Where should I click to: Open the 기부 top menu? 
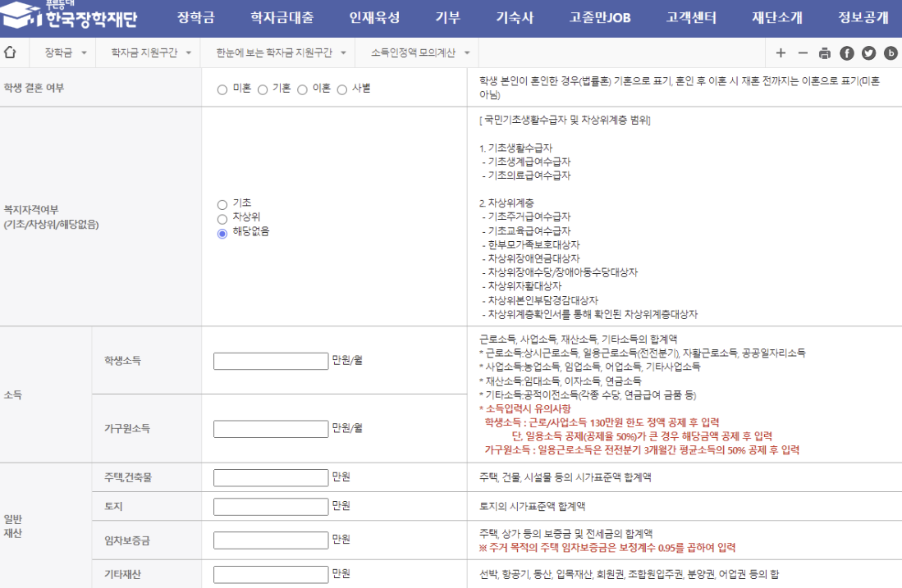coord(447,18)
